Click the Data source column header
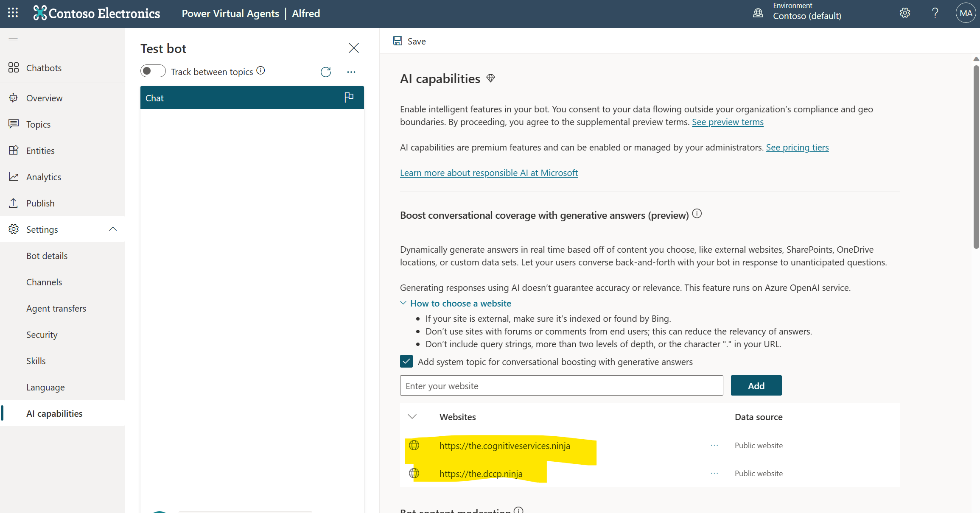Viewport: 980px width, 513px height. point(759,417)
